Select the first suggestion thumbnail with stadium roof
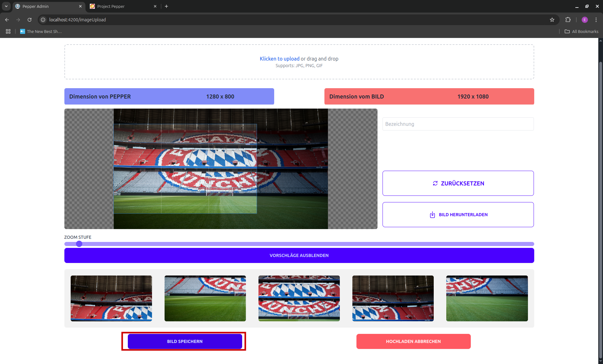This screenshot has height=364, width=603. click(111, 298)
